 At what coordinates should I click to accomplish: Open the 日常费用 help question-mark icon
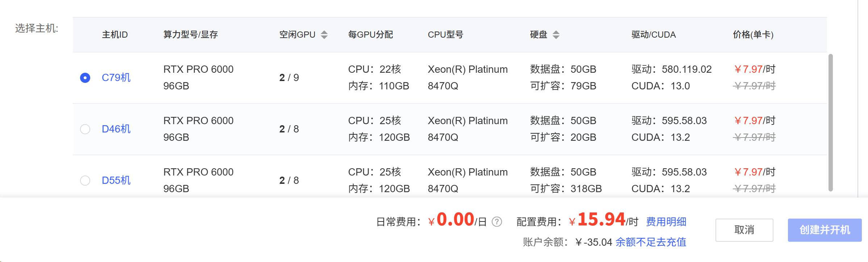point(497,221)
